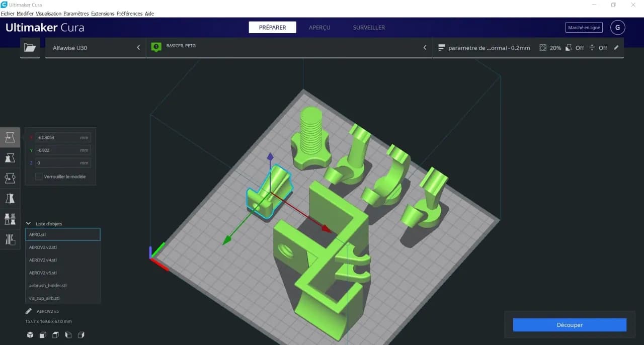This screenshot has width=644, height=345.
Task: Activate the Support blocker tool
Action: point(10,238)
